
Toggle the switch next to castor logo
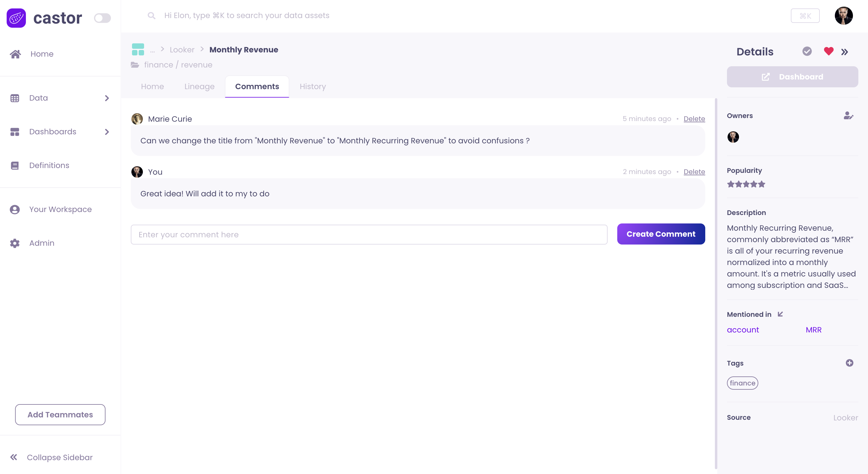[x=102, y=18]
